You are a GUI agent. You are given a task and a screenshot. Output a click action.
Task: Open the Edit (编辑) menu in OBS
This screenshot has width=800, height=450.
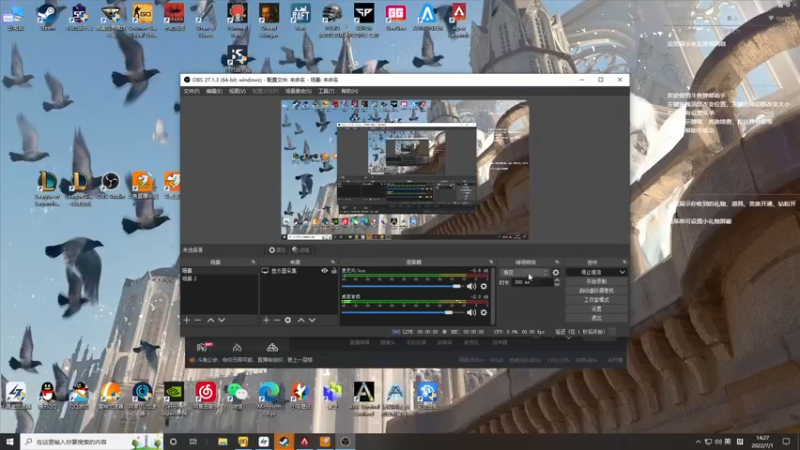click(214, 91)
